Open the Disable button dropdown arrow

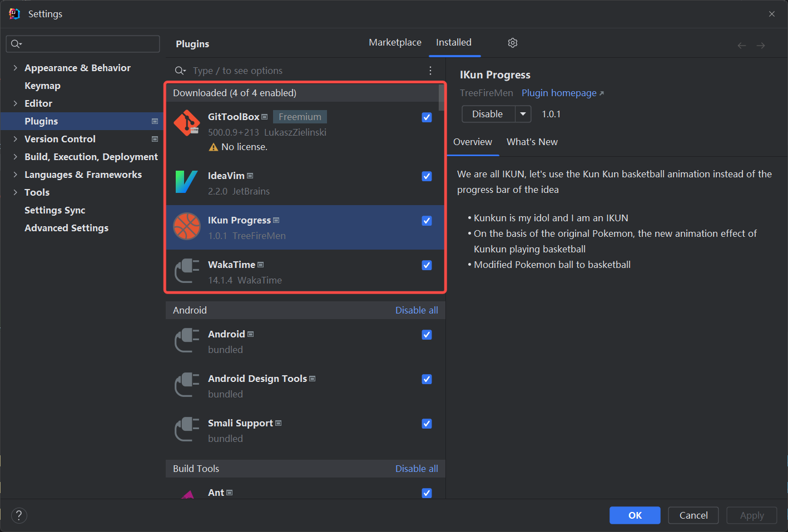523,114
